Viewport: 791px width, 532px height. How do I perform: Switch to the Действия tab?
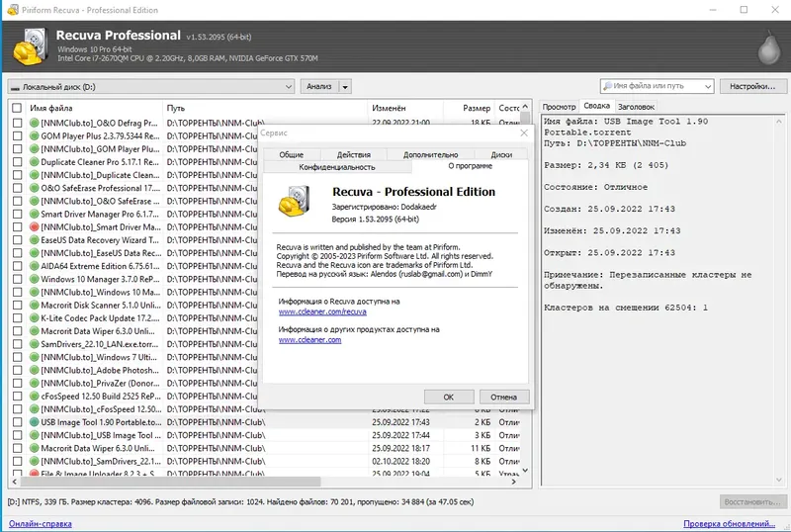click(354, 154)
